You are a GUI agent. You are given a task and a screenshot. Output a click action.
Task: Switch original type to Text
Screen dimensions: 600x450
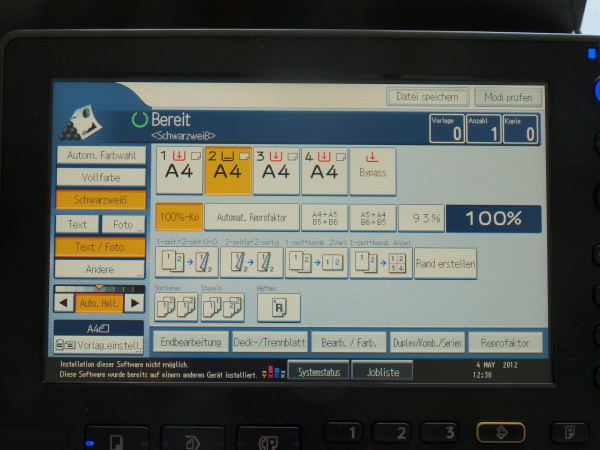pyautogui.click(x=77, y=224)
